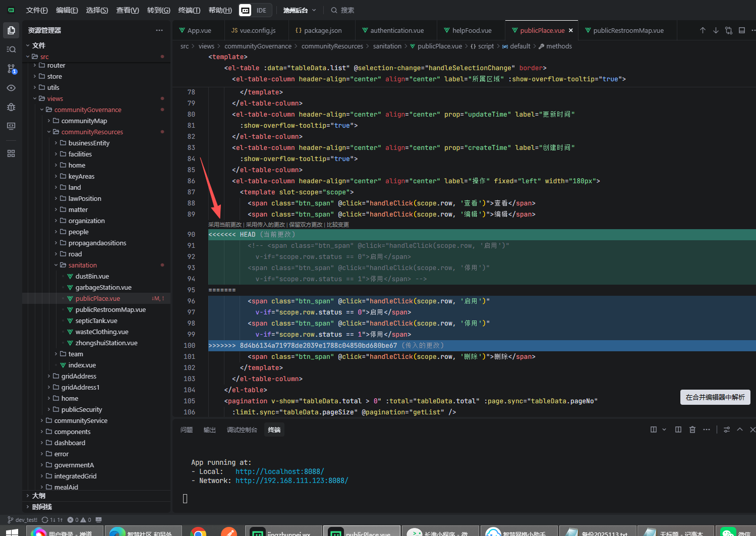Open the debug bug icon panel
Screen dimensions: 756x536
(11, 107)
